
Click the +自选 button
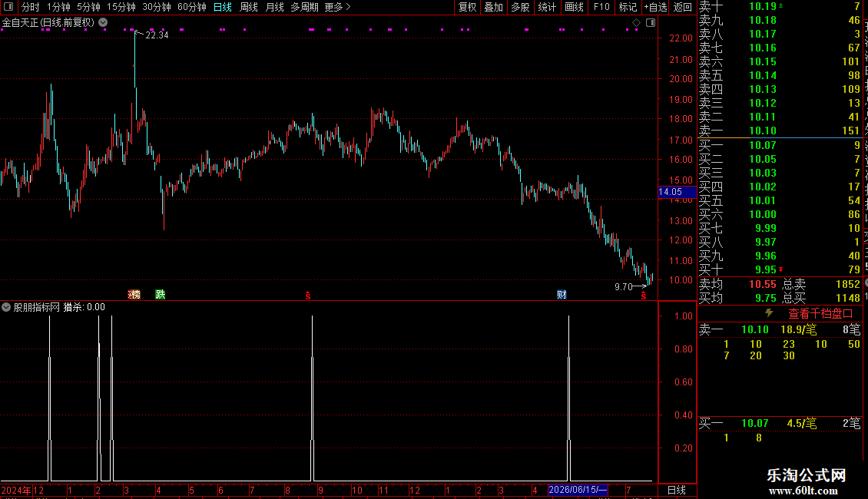(655, 7)
